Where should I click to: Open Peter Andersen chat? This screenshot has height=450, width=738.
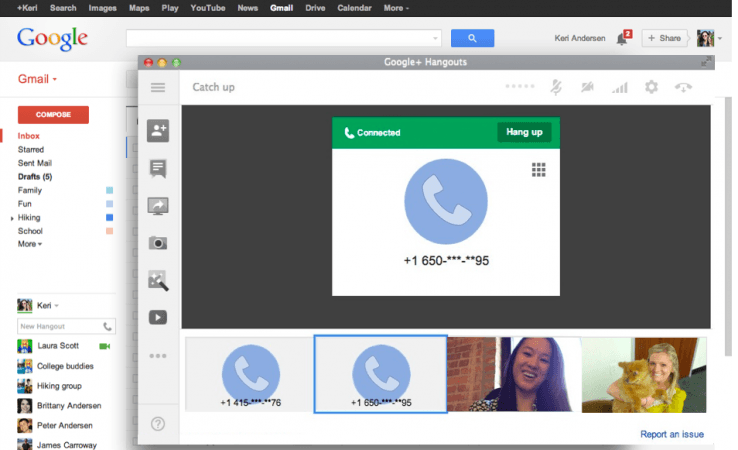[64, 426]
